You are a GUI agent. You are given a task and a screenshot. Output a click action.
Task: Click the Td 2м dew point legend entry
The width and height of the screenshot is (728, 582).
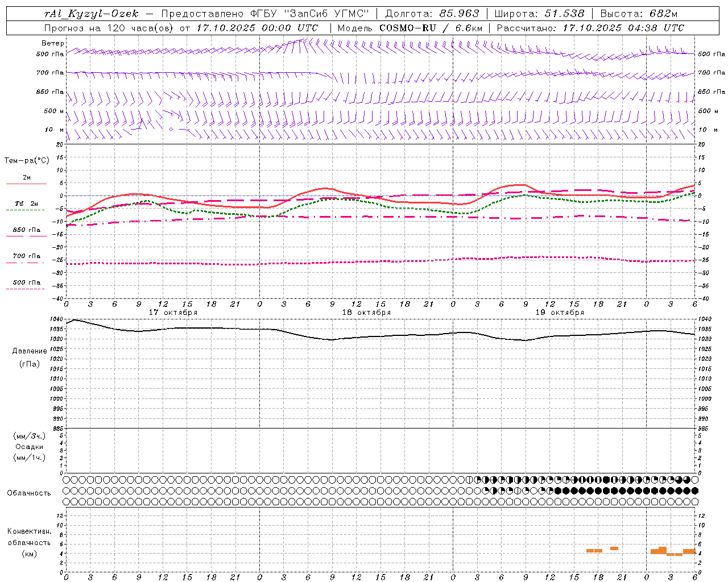coord(27,203)
